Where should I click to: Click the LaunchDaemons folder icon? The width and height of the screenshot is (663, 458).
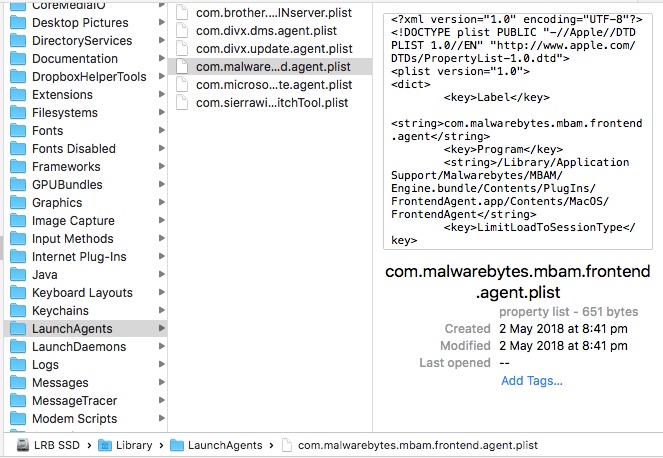click(x=18, y=347)
